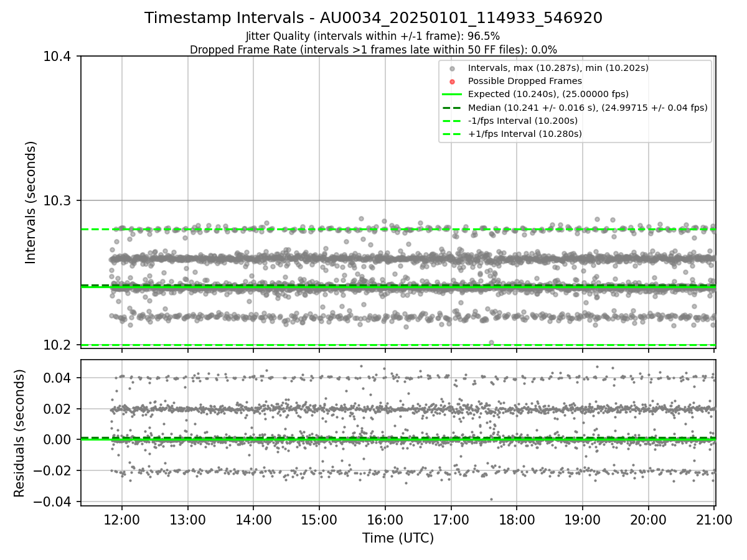Click the 'Residuals (seconds)' y-axis label
747x560 pixels.
click(x=19, y=433)
